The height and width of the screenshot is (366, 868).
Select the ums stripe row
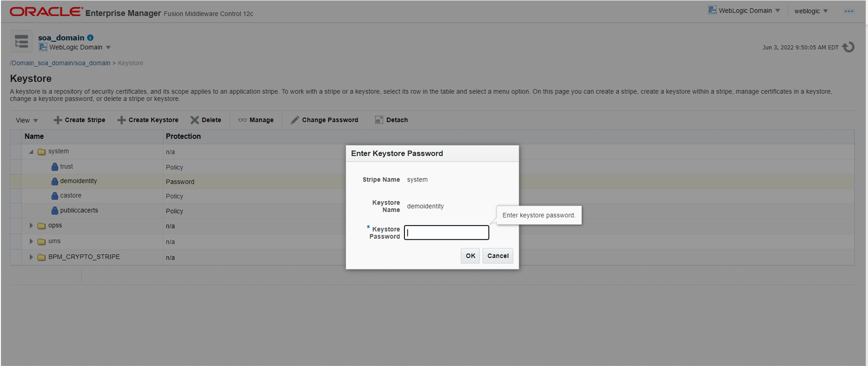tap(432, 241)
